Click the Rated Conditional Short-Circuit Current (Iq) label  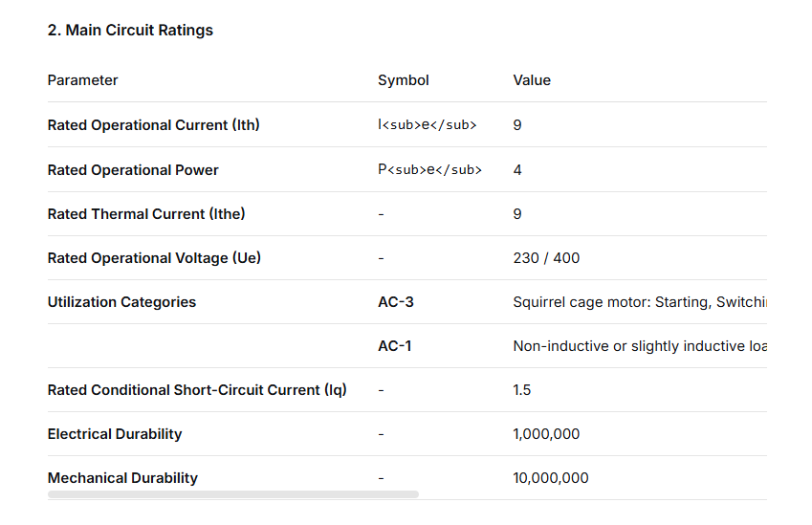click(197, 390)
